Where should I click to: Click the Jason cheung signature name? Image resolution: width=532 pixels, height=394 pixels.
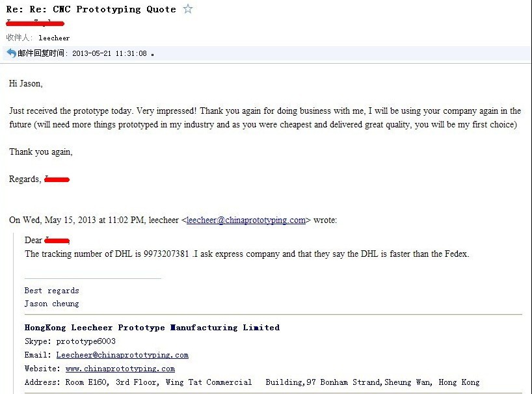click(51, 304)
